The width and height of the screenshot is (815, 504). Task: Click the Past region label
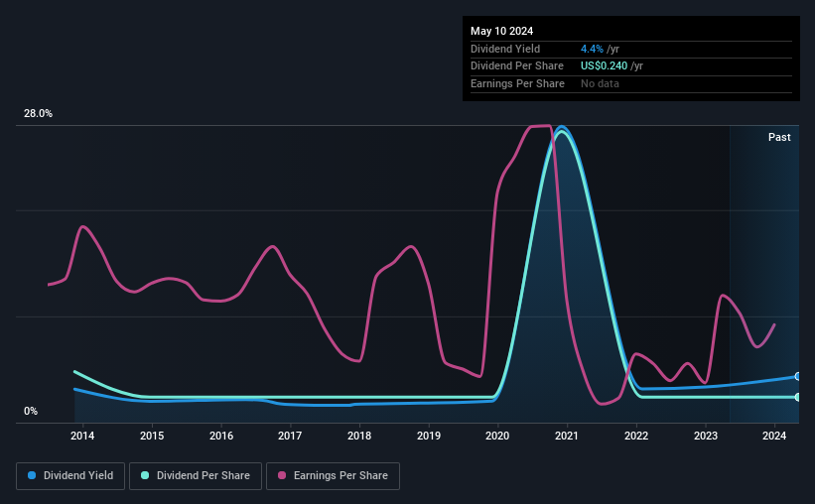pos(779,137)
